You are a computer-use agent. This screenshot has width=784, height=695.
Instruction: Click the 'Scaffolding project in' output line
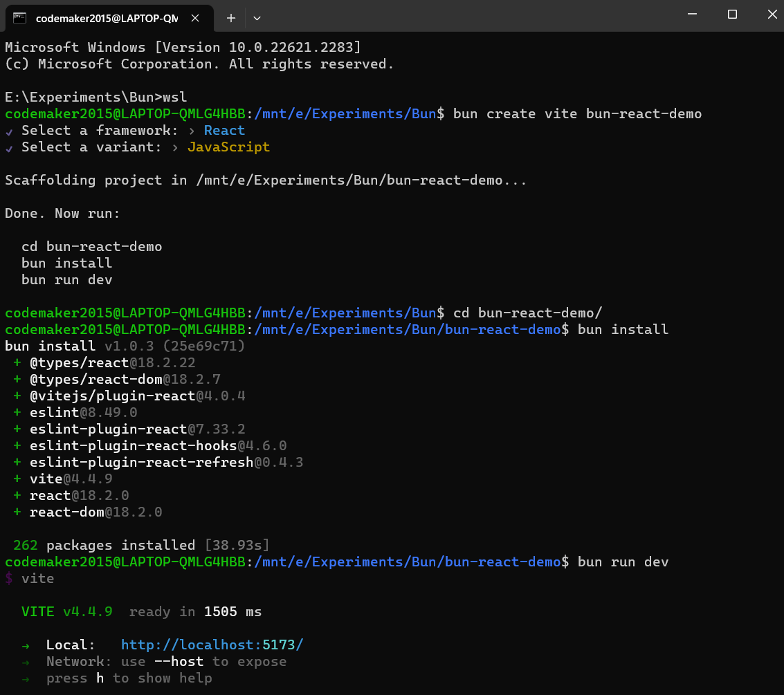pyautogui.click(x=266, y=180)
